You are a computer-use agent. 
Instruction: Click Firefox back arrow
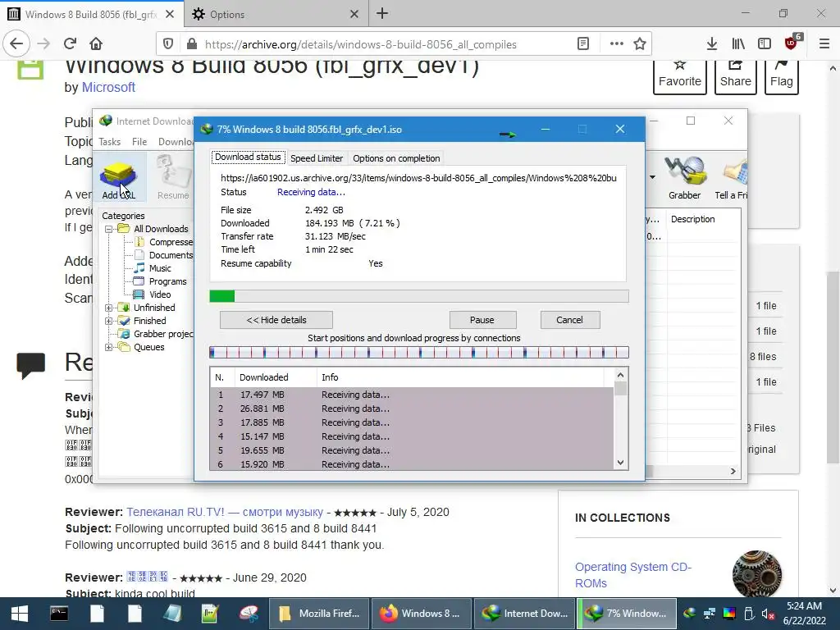16,44
